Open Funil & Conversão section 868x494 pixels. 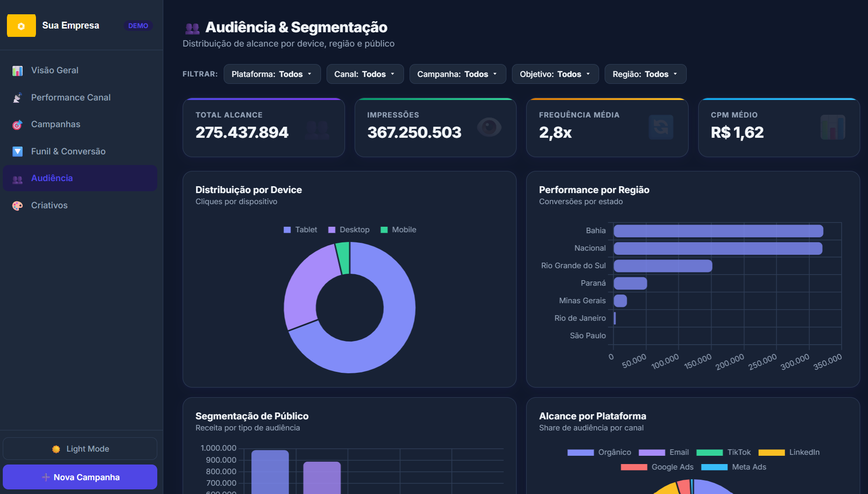pos(80,152)
